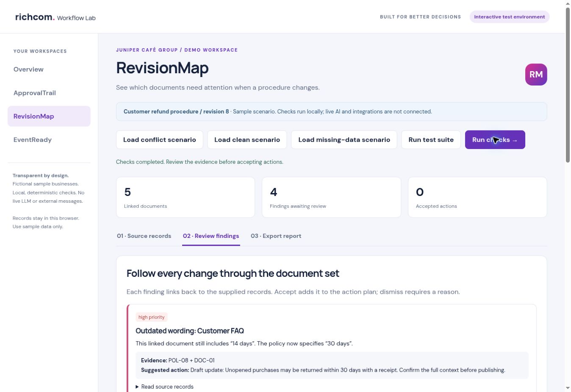This screenshot has height=392, width=571.
Task: Expand Read source records disclosure triangle
Action: [137, 386]
